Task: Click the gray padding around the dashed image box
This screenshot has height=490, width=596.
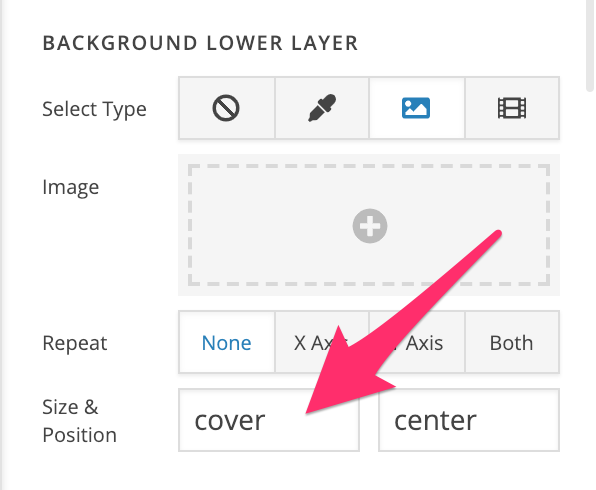Action: coord(369,159)
